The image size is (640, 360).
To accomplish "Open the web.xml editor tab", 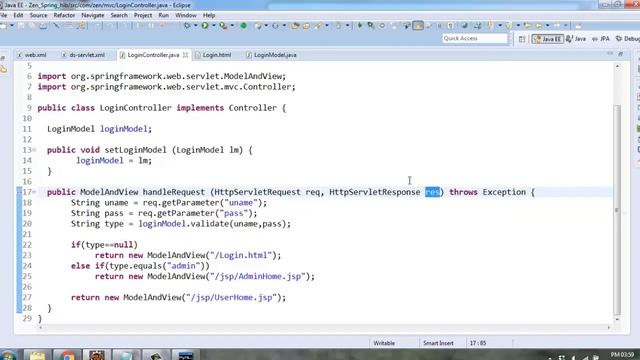I will point(32,55).
